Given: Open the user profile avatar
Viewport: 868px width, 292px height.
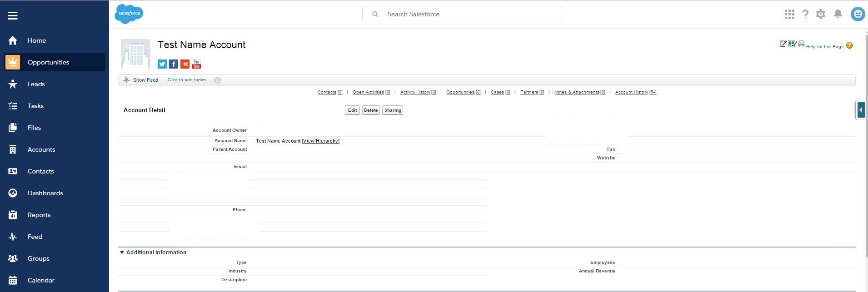Looking at the screenshot, I should (858, 14).
